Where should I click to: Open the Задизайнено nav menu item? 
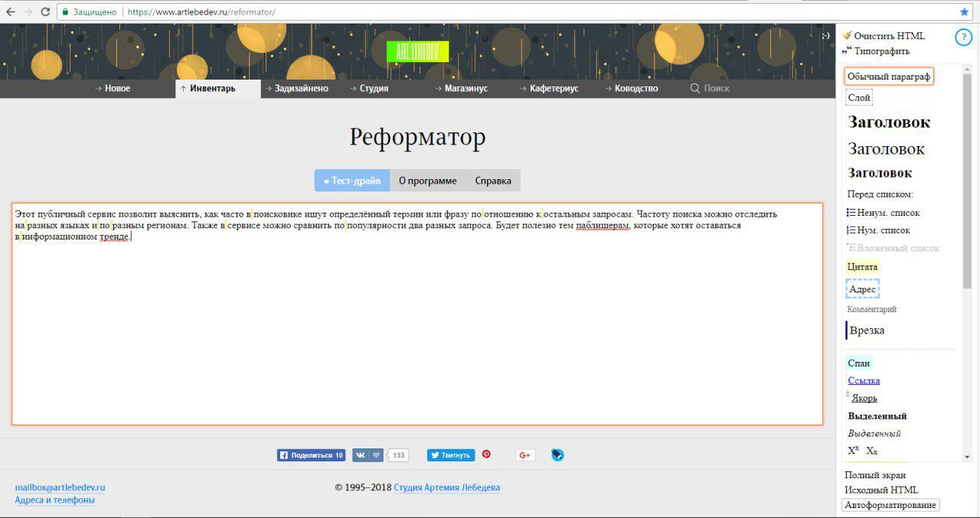pos(297,88)
